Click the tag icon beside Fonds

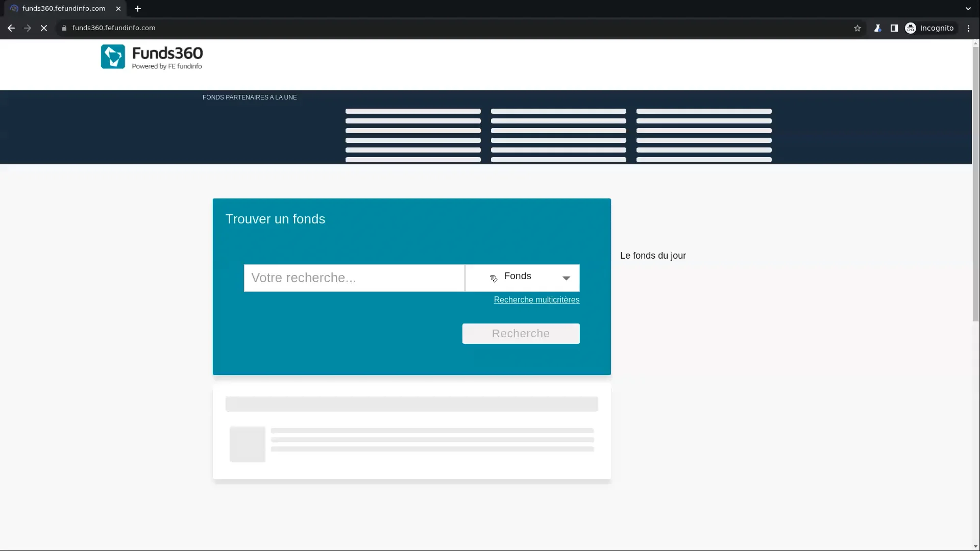point(494,279)
